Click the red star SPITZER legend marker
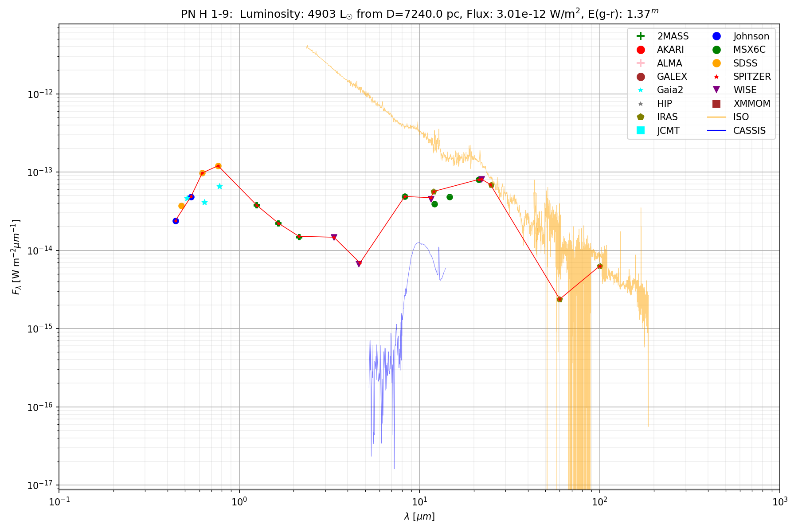 pyautogui.click(x=716, y=77)
